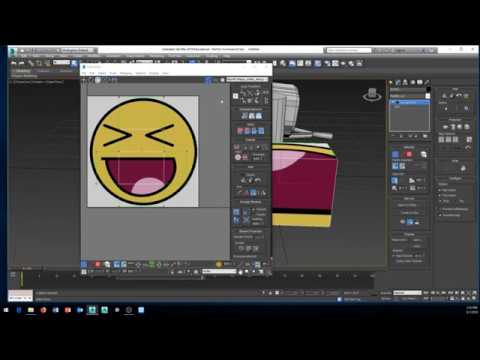This screenshot has height=360, width=480.
Task: Collapse Reshape Elements rollout header
Action: click(251, 109)
